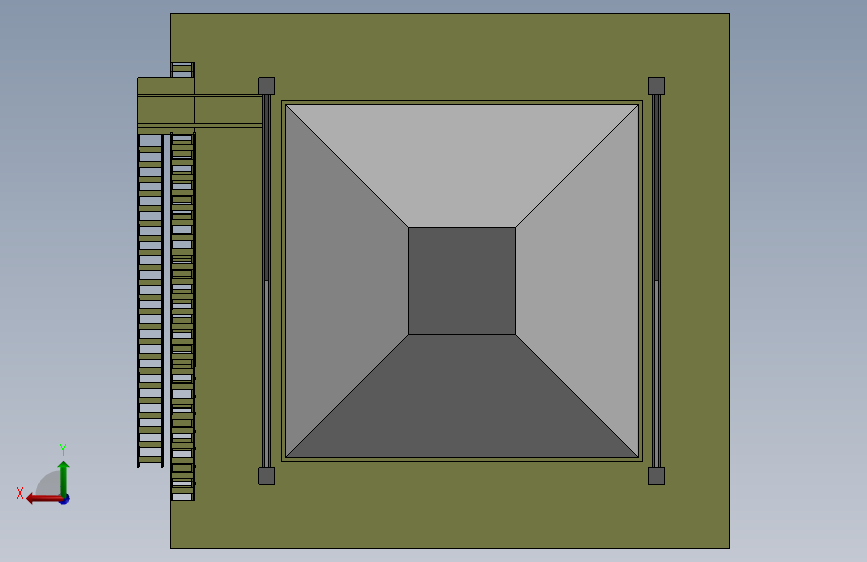The image size is (867, 562).
Task: Click the red X axis arrow of the triad
Action: pos(44,499)
